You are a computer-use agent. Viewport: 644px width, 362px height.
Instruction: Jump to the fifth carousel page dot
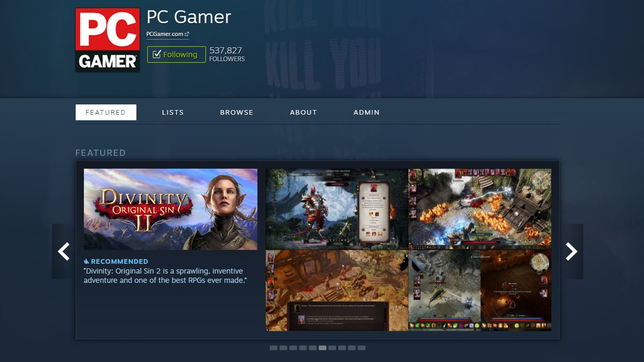(x=312, y=348)
